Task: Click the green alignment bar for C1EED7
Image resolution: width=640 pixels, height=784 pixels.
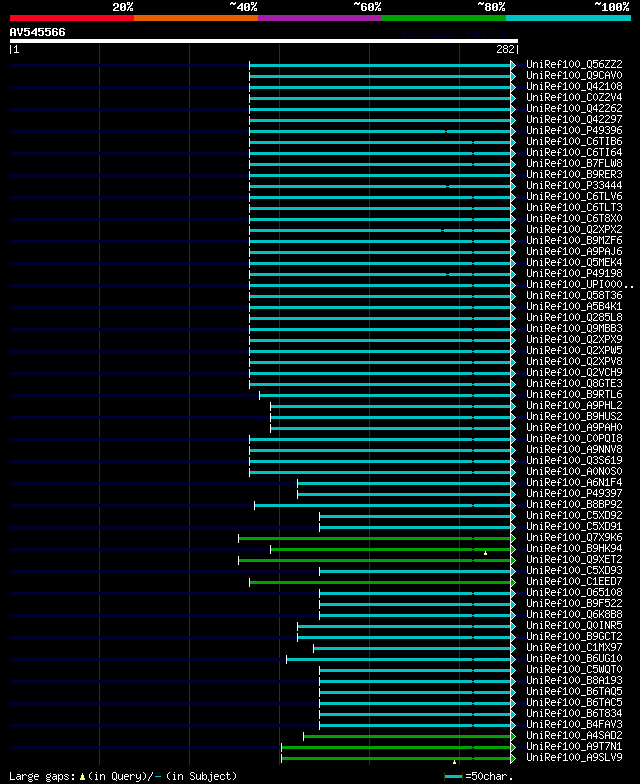Action: coord(380,582)
